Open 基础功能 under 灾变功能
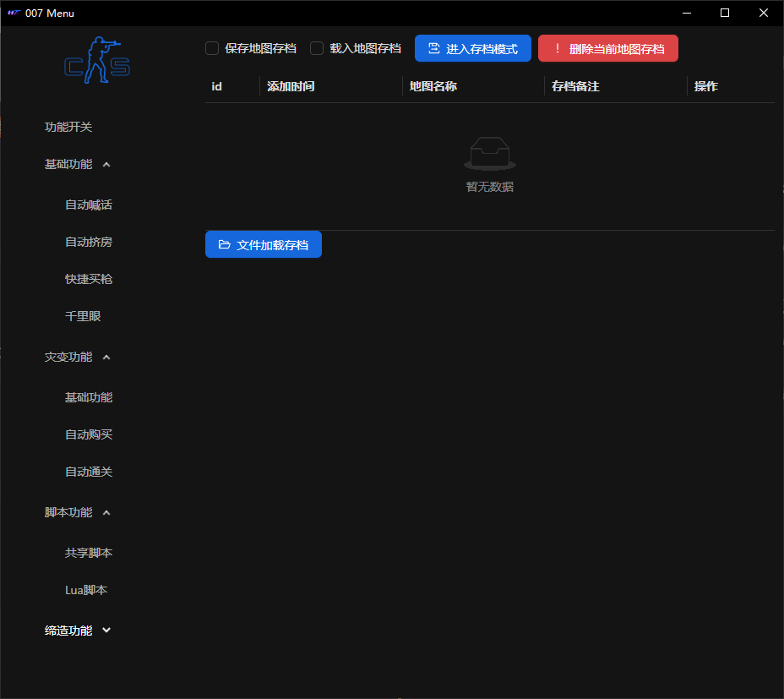 point(89,397)
